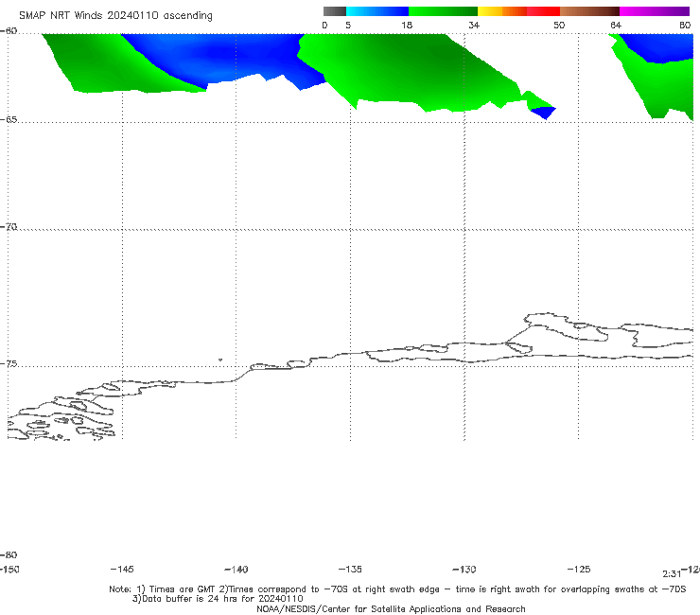
Task: Click the cyan-blue color bar segment
Action: coord(377,11)
